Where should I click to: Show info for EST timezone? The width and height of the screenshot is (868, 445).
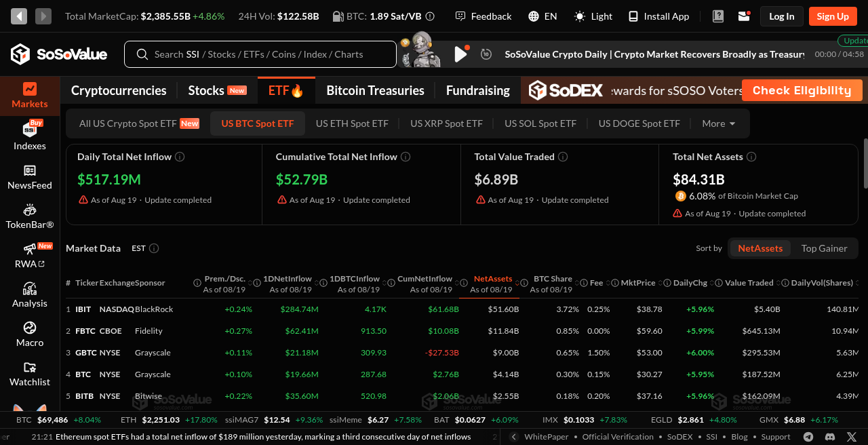[154, 248]
